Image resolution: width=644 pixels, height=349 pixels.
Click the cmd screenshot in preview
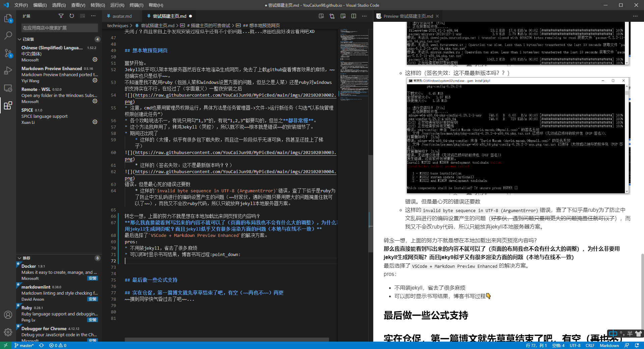pos(518,136)
